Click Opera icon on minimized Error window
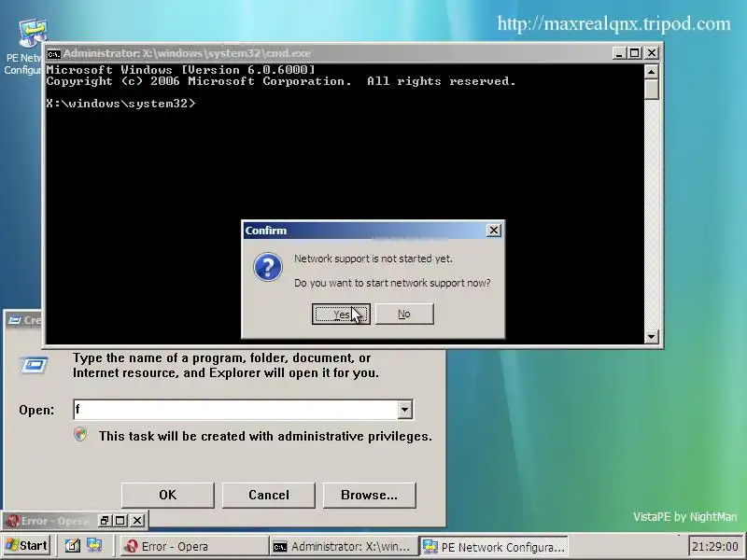 coord(13,521)
